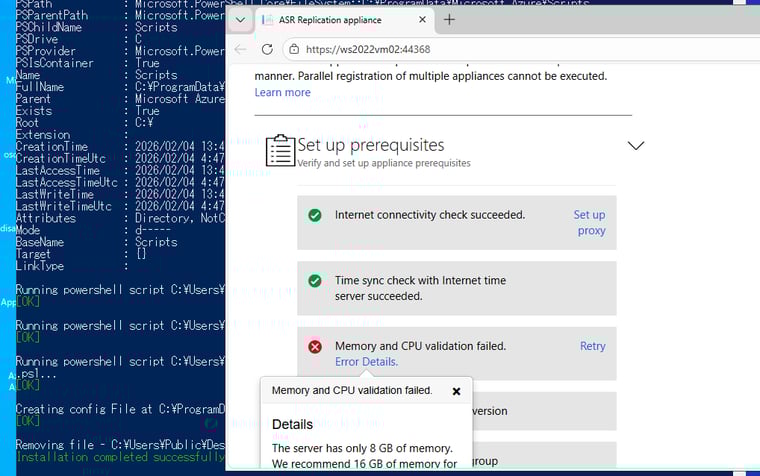Click the Details heading in popup
Screen dimensions: 760x476
coord(292,424)
